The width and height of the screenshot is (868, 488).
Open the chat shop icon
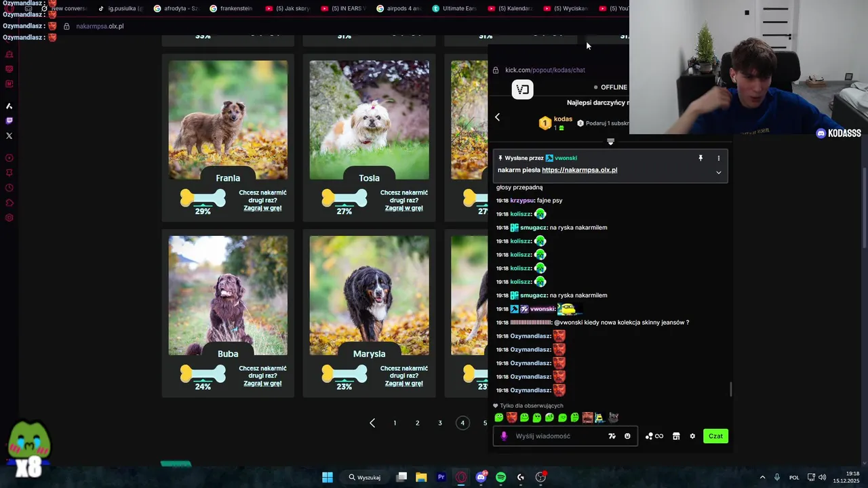point(676,436)
